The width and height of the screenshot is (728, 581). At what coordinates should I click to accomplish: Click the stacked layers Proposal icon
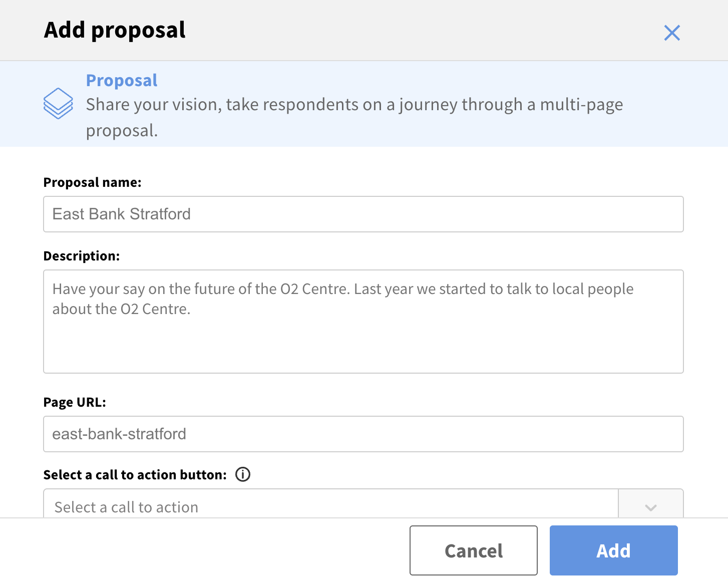pos(58,103)
